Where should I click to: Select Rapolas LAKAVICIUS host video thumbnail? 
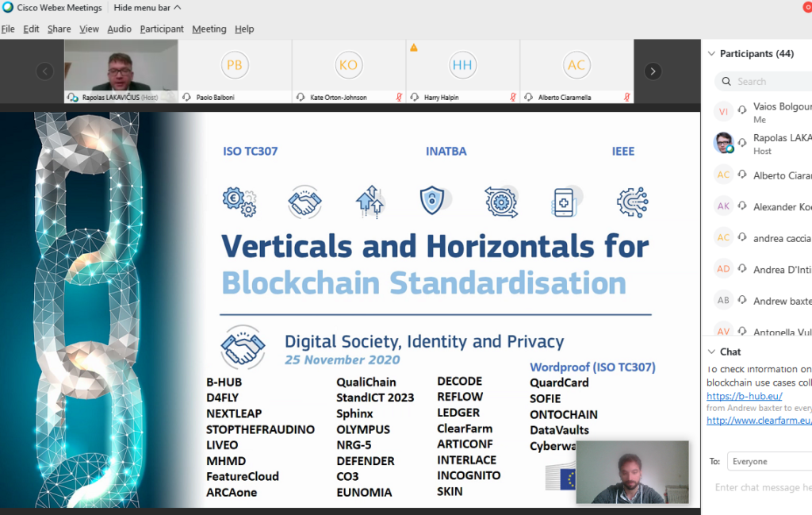[x=121, y=71]
